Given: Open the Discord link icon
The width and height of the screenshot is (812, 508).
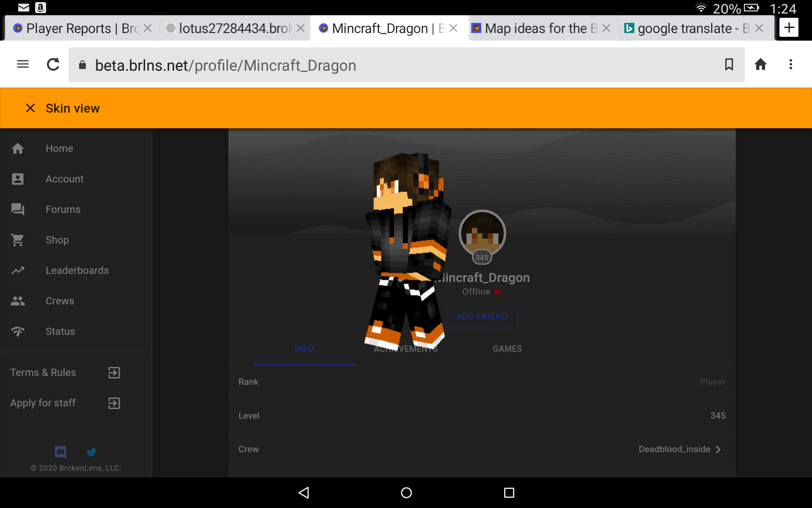Looking at the screenshot, I should (61, 452).
